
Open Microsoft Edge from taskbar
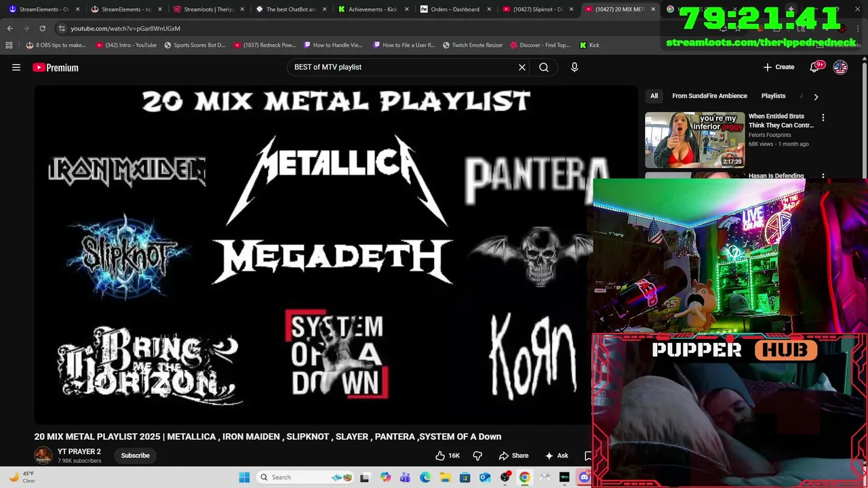(425, 477)
